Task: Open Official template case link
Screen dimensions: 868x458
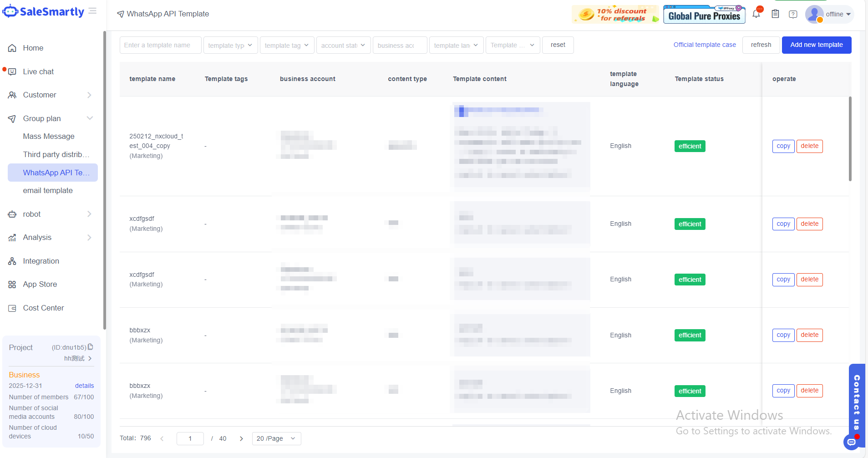Action: click(704, 45)
